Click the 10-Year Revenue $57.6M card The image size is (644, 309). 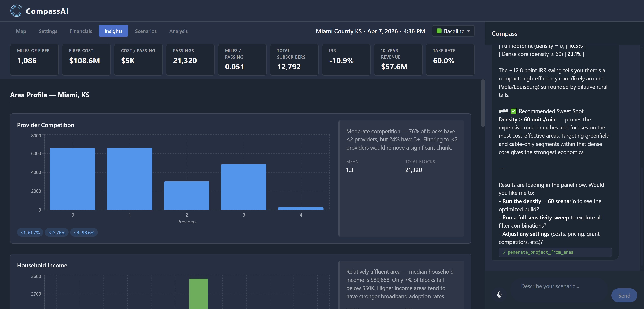coord(398,60)
